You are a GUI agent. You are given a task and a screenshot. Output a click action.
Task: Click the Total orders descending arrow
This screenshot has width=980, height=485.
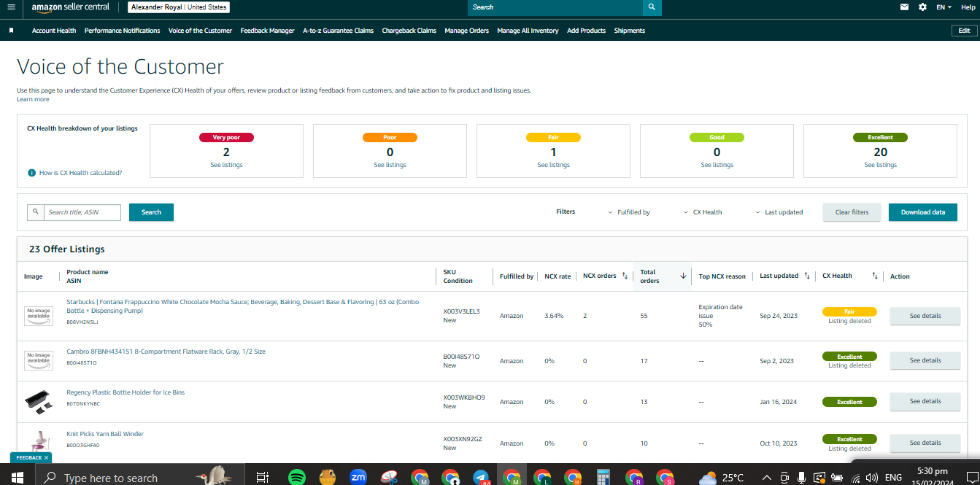tap(683, 276)
